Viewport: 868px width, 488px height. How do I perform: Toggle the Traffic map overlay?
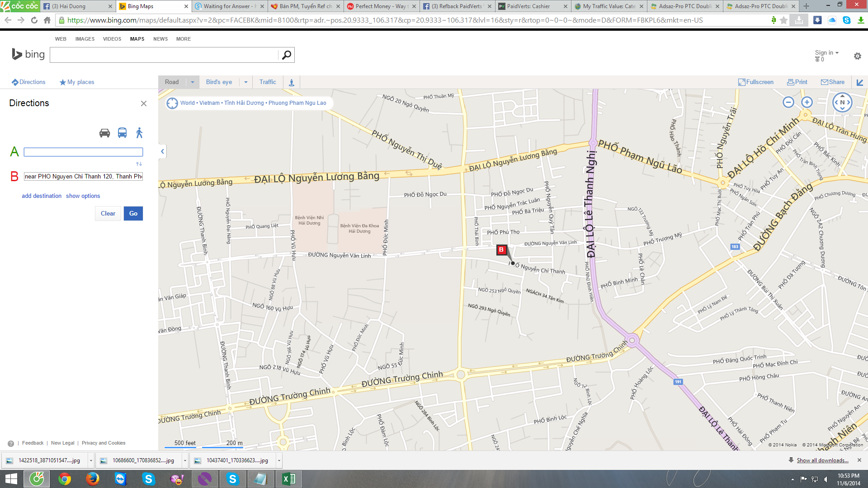pyautogui.click(x=268, y=82)
